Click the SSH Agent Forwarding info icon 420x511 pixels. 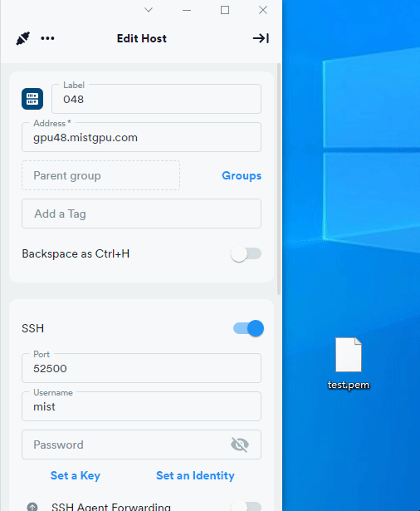click(x=32, y=507)
